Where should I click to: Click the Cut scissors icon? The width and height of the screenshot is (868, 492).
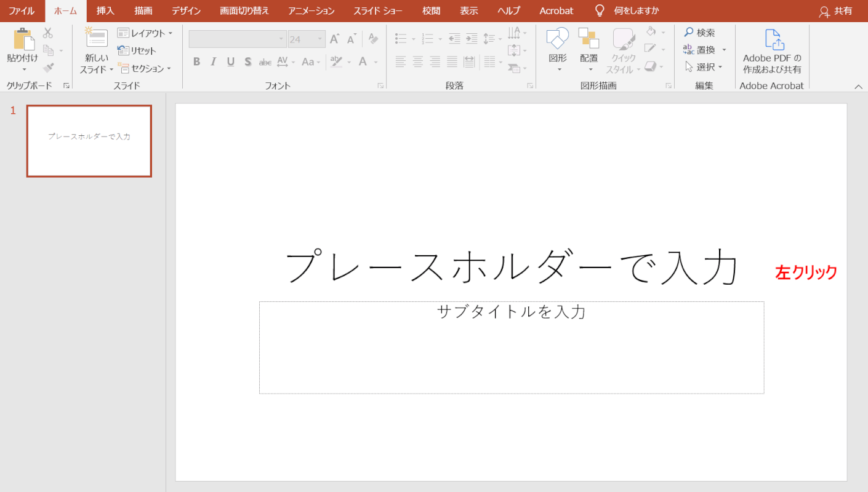(x=48, y=33)
